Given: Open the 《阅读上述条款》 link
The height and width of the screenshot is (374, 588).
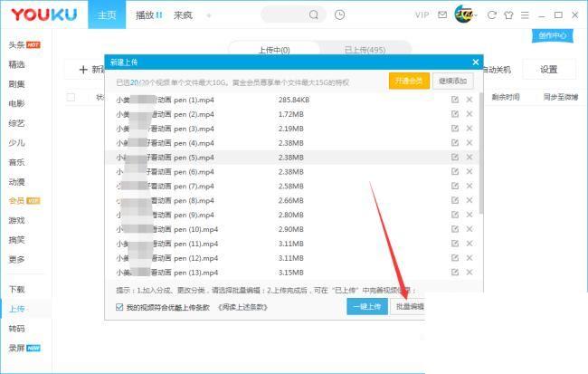Looking at the screenshot, I should point(240,307).
